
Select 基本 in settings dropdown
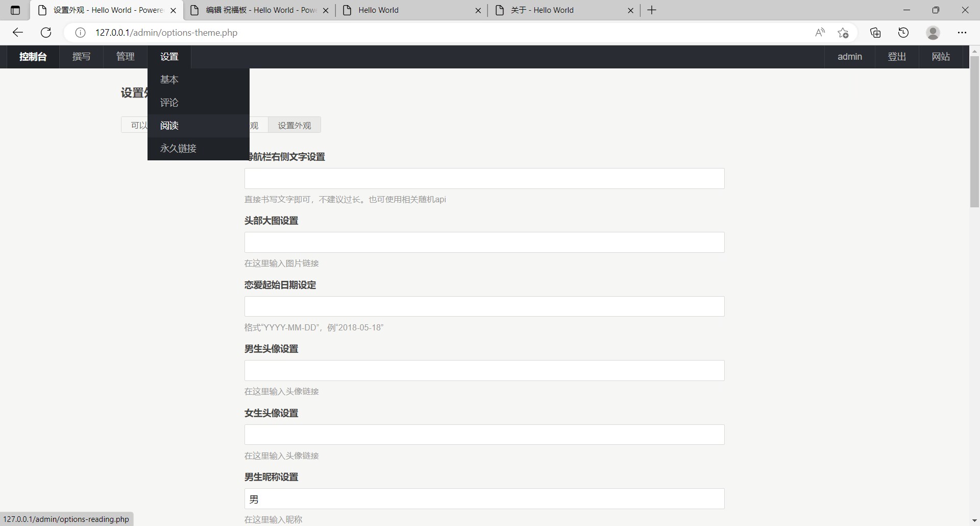point(199,80)
